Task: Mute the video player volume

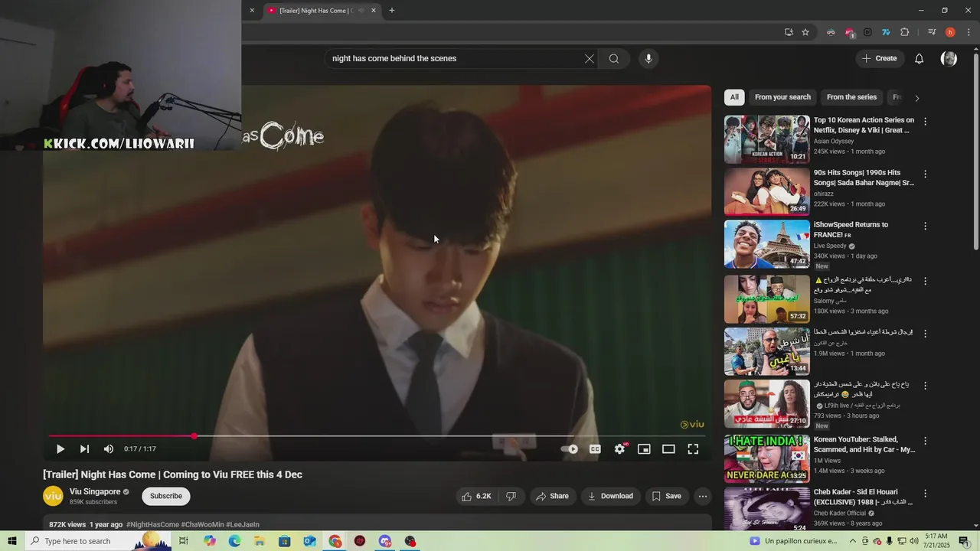Action: (x=109, y=449)
